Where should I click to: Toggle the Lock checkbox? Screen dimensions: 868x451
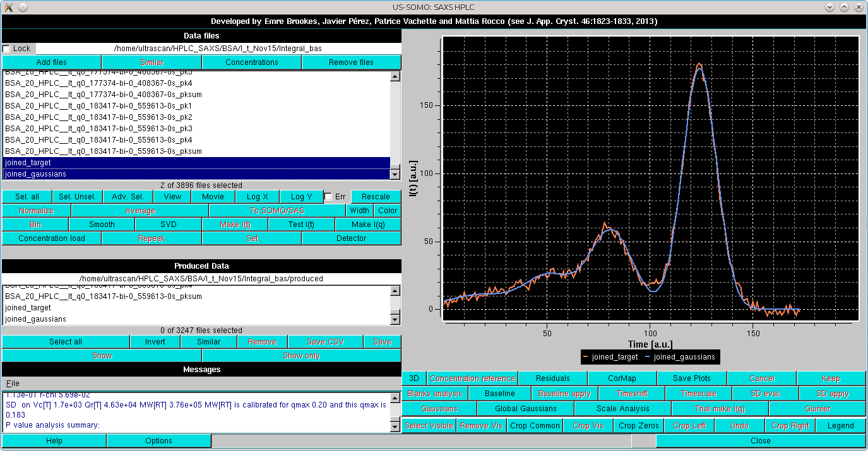[6, 49]
